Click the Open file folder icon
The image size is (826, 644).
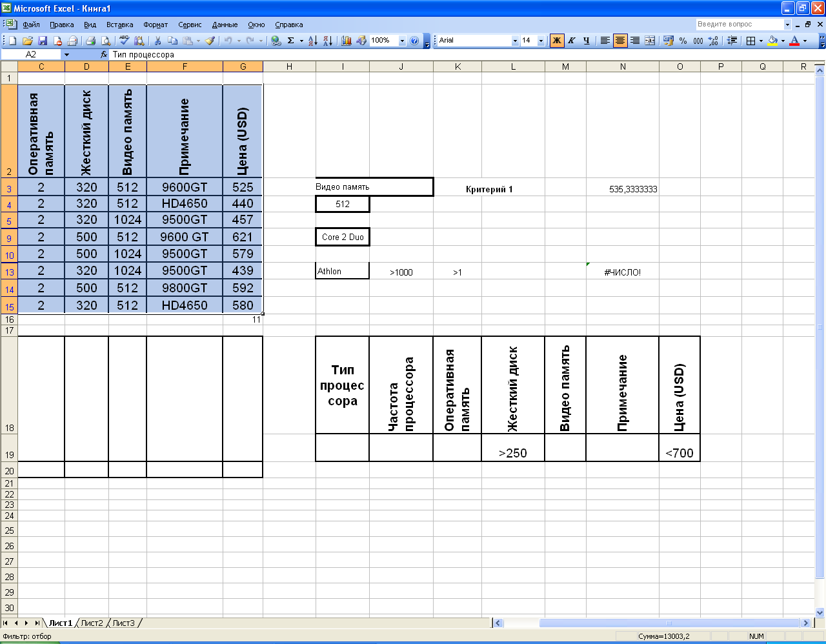tap(28, 41)
